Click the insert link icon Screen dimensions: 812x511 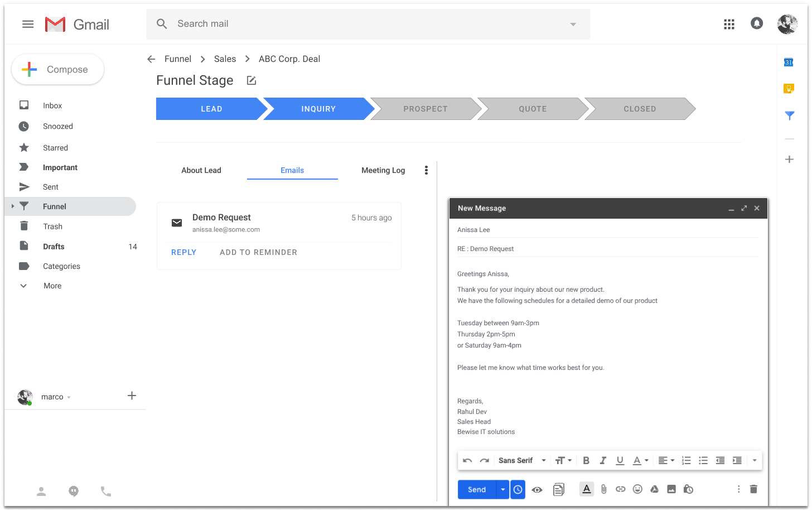[620, 489]
